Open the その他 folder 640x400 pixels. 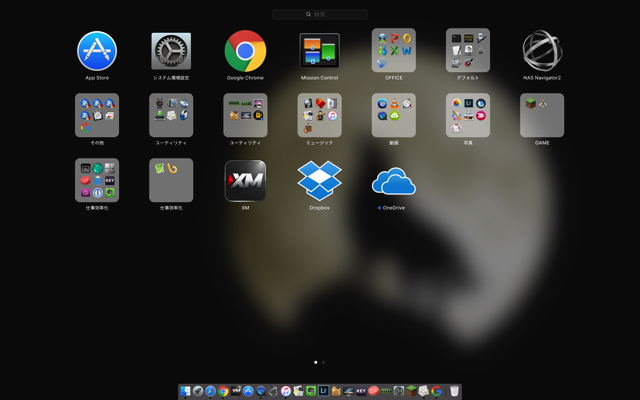coord(97,115)
